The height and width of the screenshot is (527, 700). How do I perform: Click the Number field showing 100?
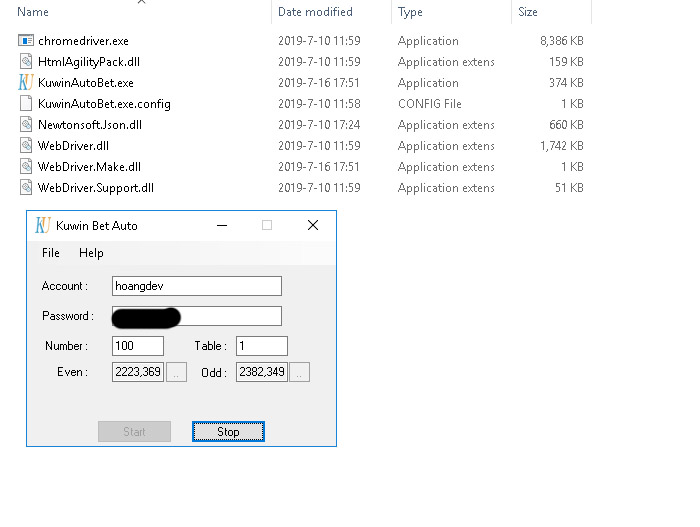138,346
